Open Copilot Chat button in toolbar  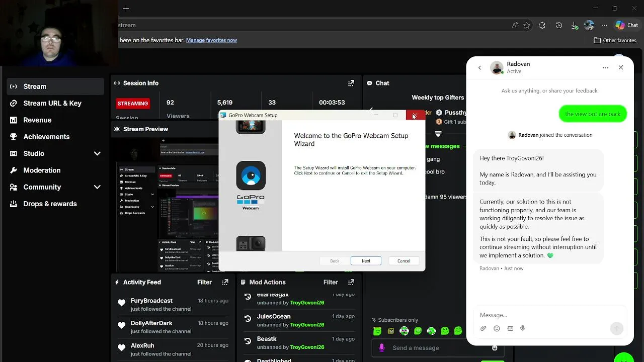pyautogui.click(x=627, y=25)
